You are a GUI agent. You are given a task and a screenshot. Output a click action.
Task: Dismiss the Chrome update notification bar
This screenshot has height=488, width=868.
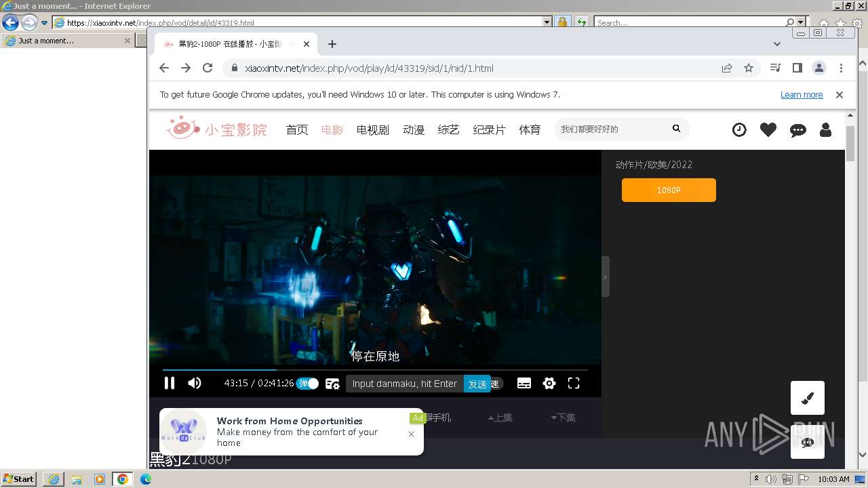click(840, 95)
